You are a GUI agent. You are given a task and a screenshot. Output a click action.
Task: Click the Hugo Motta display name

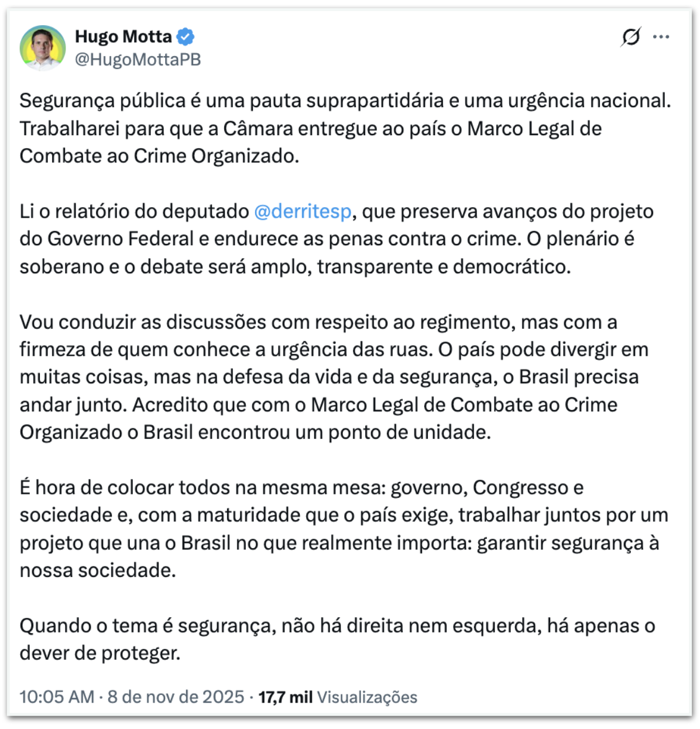coord(123,37)
